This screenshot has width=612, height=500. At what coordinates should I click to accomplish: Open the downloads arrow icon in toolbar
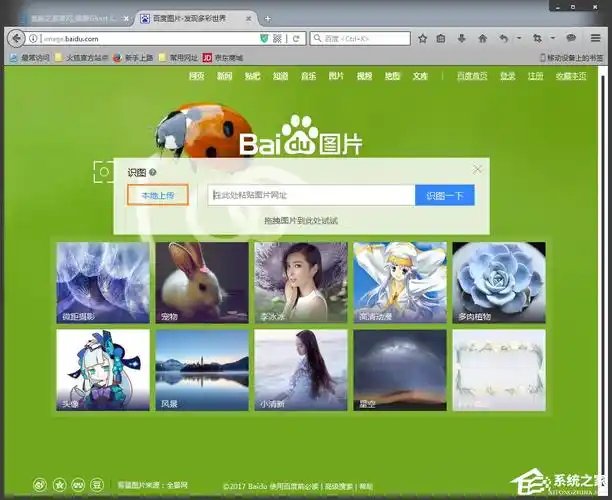463,38
